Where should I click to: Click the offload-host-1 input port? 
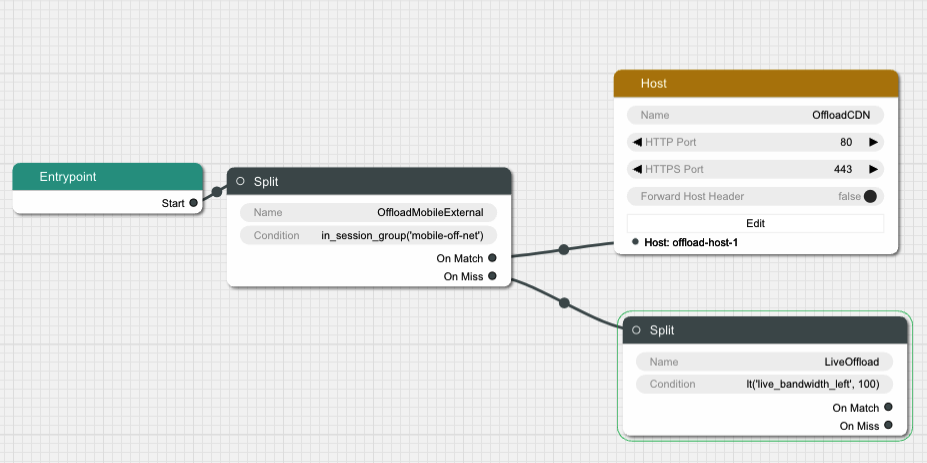tap(635, 242)
